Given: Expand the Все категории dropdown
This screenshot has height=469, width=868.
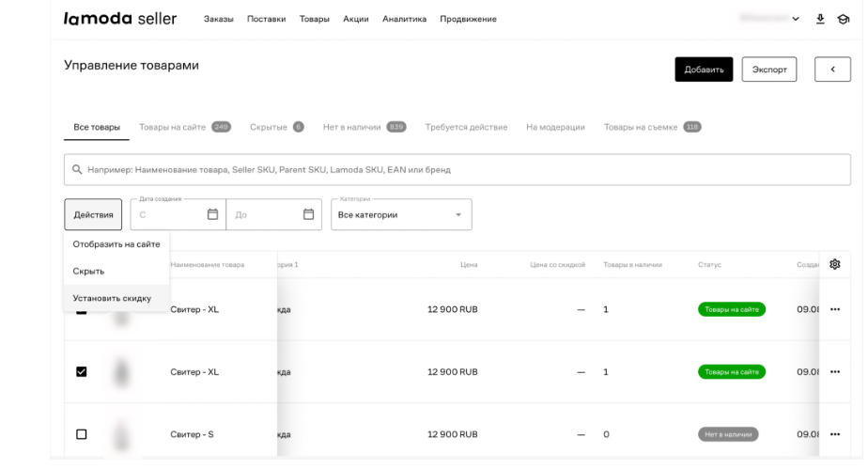Looking at the screenshot, I should click(x=401, y=214).
